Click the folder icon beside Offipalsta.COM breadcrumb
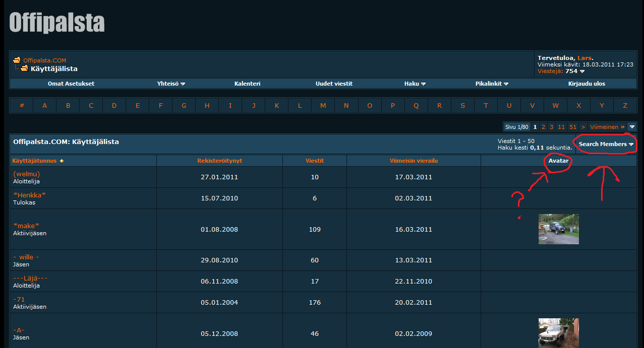This screenshot has width=644, height=348. 17,60
